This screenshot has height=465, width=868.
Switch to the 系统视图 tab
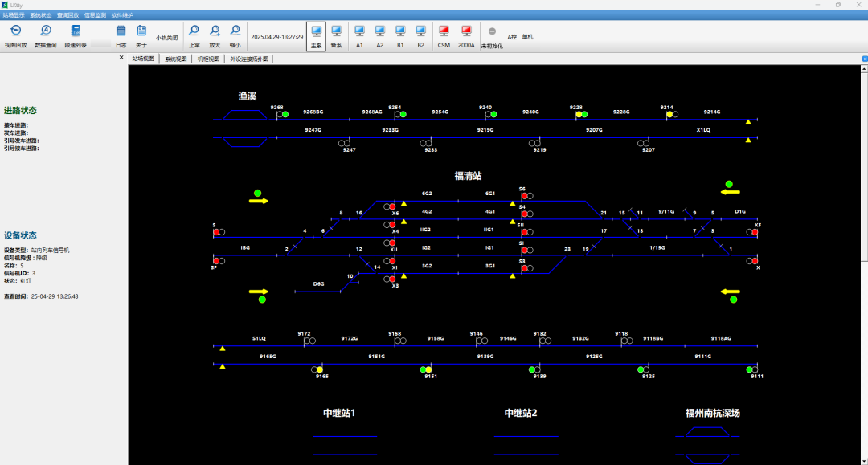[x=175, y=59]
